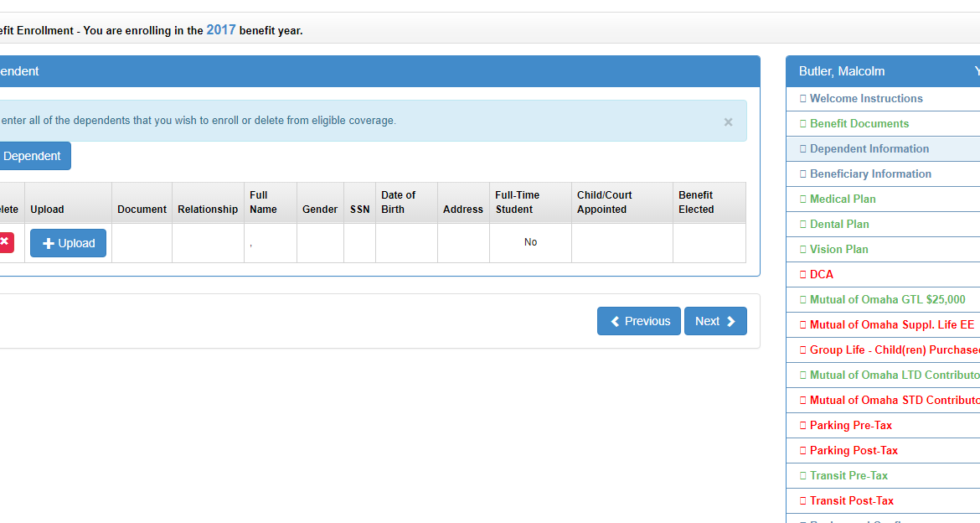Select Dependent Information sidebar item

coord(869,148)
